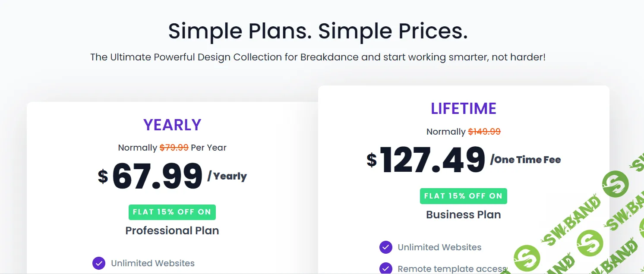This screenshot has height=274, width=644.
Task: Click the green FLAT 15% OFF badge under Yearly price
Action: click(172, 212)
